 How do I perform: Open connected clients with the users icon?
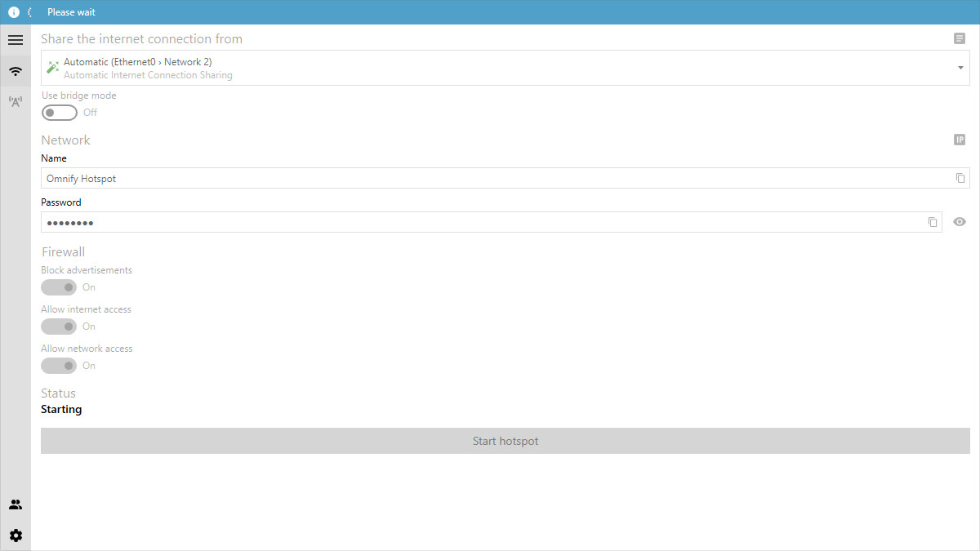coord(16,504)
